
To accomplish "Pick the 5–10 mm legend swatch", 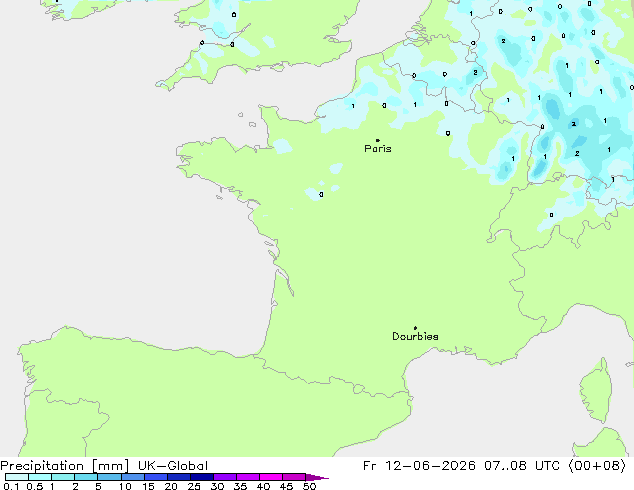I will point(109,477).
